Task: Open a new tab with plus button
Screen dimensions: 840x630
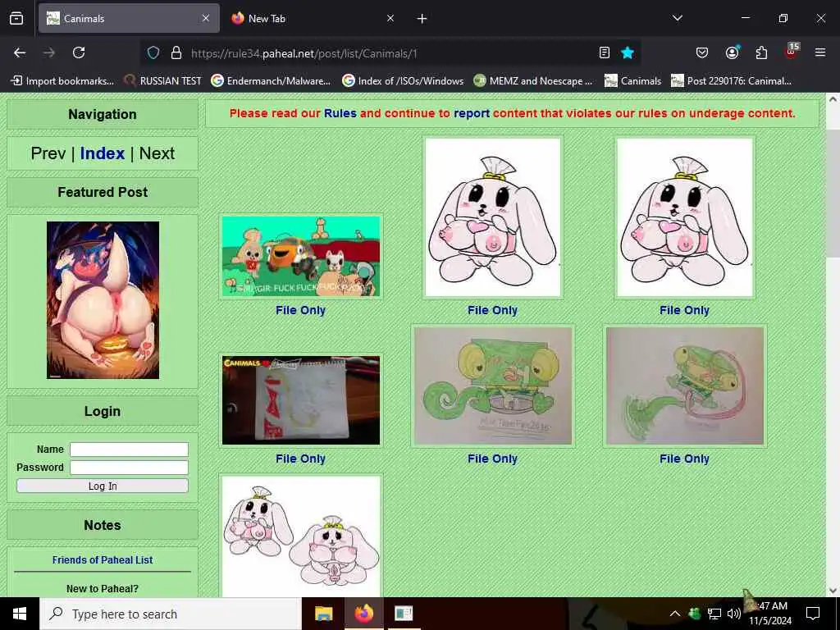Action: click(422, 19)
